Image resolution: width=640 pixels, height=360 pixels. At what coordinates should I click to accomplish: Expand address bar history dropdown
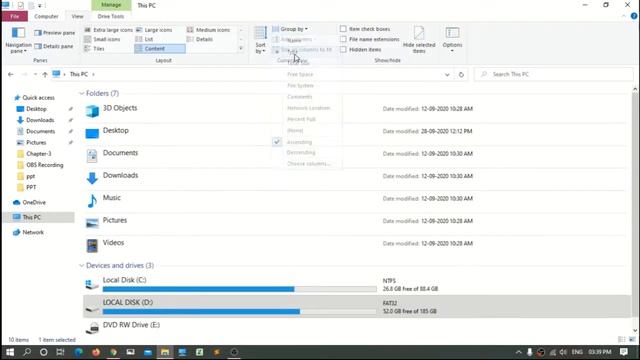pyautogui.click(x=447, y=74)
